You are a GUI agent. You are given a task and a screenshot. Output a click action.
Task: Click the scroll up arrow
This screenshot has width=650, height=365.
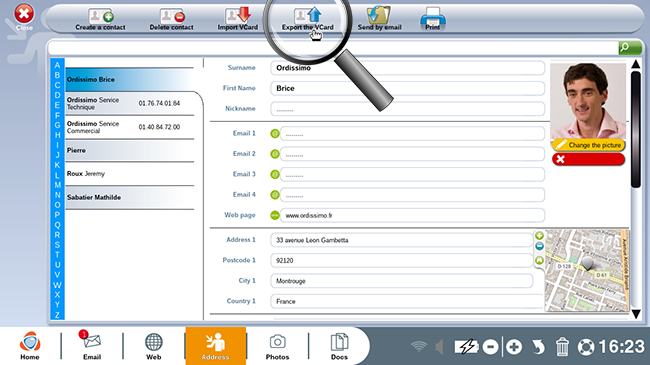pos(636,64)
